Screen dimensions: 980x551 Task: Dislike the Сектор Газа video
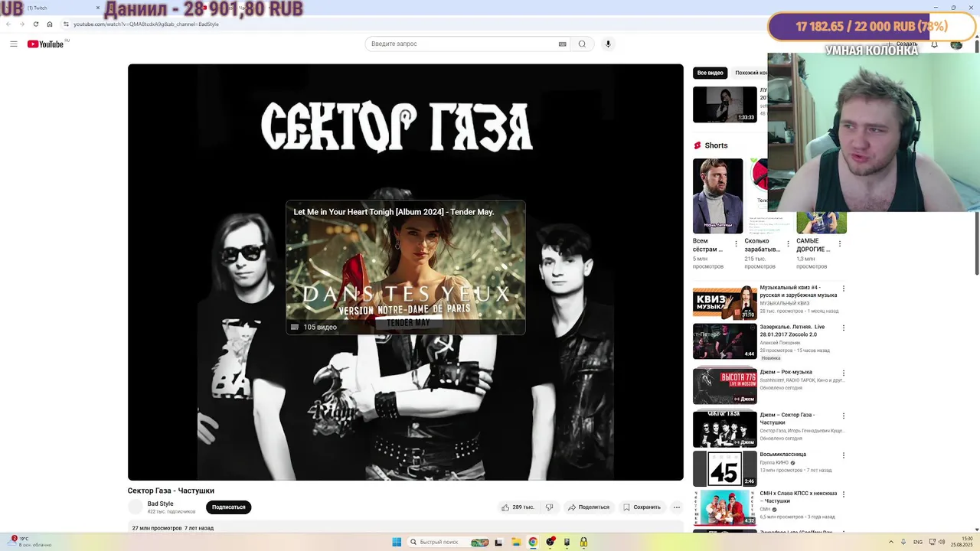click(x=549, y=507)
